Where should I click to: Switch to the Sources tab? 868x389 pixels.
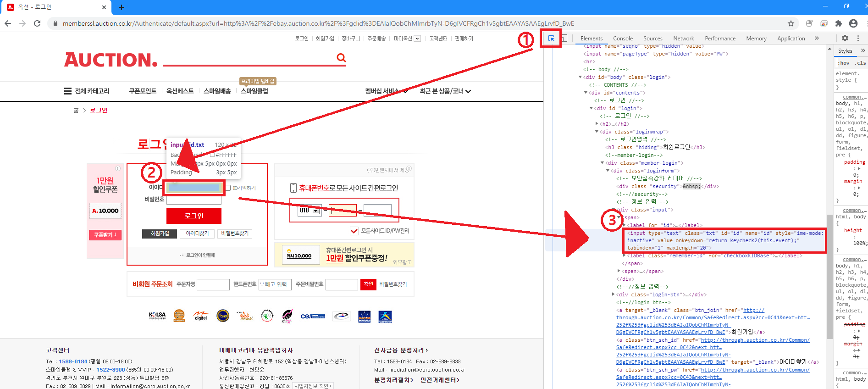[x=652, y=39]
